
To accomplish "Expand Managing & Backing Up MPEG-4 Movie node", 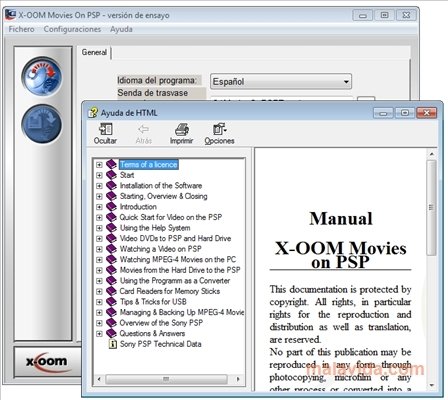I will pos(99,313).
